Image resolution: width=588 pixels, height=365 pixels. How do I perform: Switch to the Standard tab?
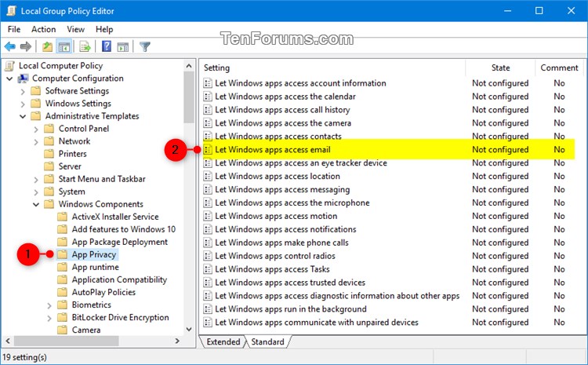[x=268, y=341]
